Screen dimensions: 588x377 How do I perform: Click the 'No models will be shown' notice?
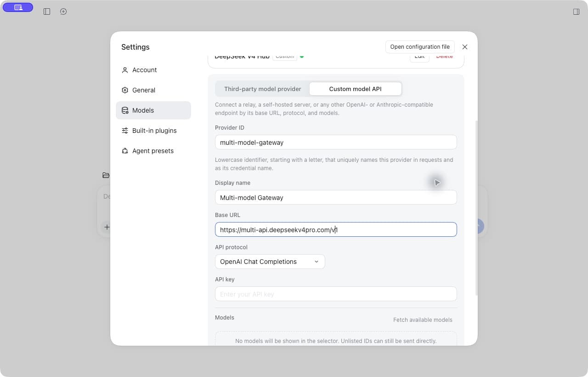coord(336,341)
